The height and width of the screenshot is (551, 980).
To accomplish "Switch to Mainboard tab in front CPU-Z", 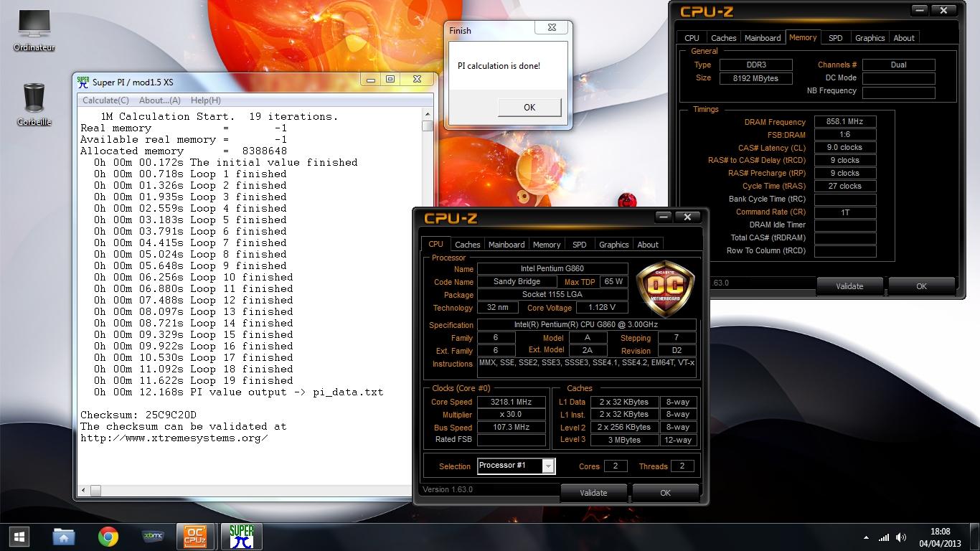I will pyautogui.click(x=507, y=245).
